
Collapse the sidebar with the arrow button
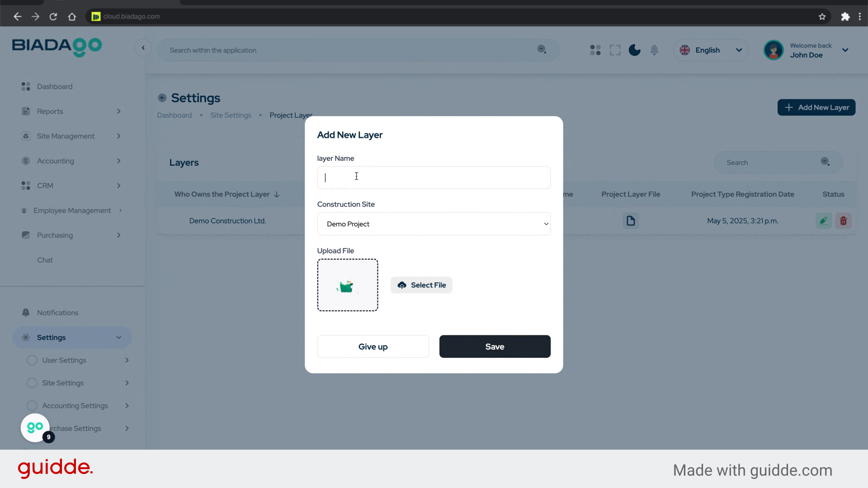(143, 48)
